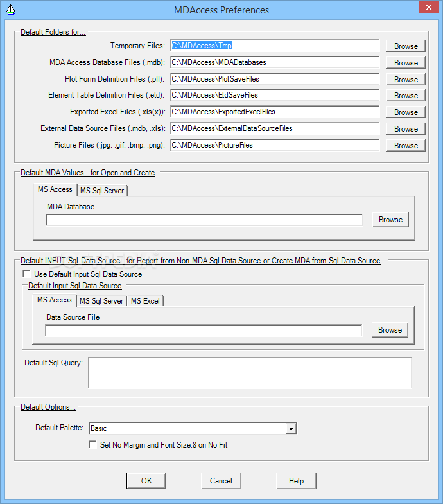443x504 pixels.
Task: Click the Element Table Definition Files path field
Action: click(x=275, y=95)
